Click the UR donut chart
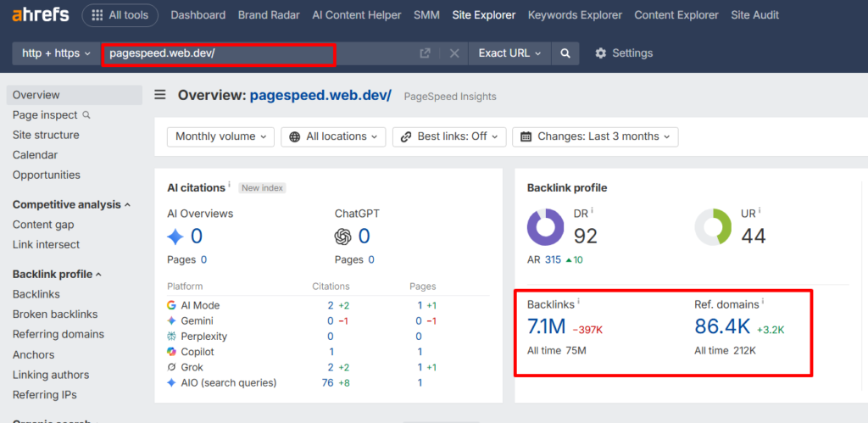This screenshot has width=868, height=423. (713, 227)
